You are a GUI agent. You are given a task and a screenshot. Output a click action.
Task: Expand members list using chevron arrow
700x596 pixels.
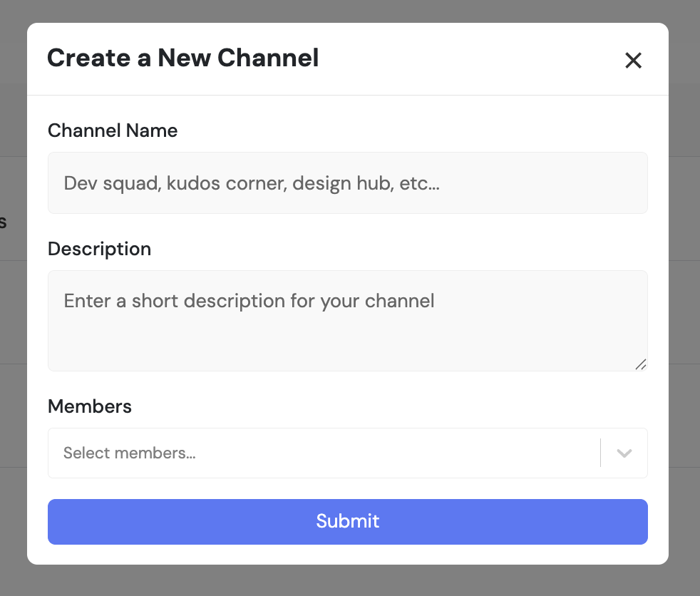pos(624,453)
